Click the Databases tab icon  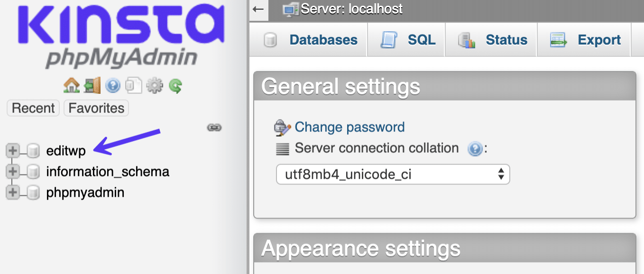270,40
